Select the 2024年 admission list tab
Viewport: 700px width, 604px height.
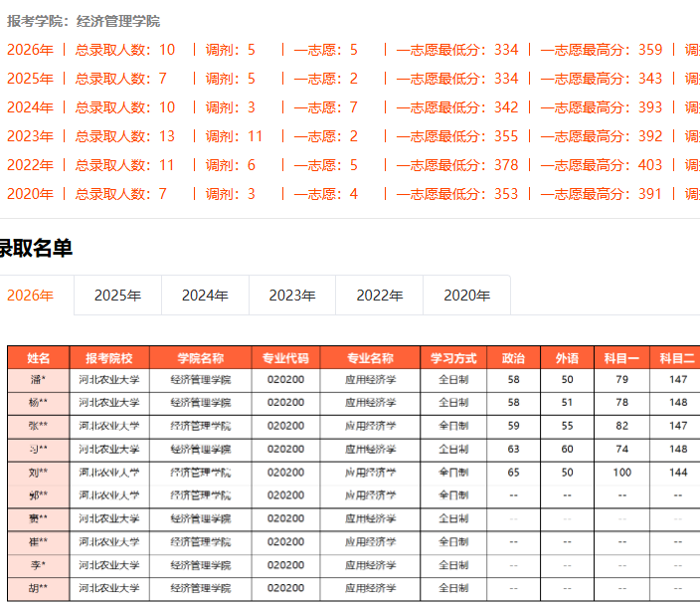pos(206,296)
